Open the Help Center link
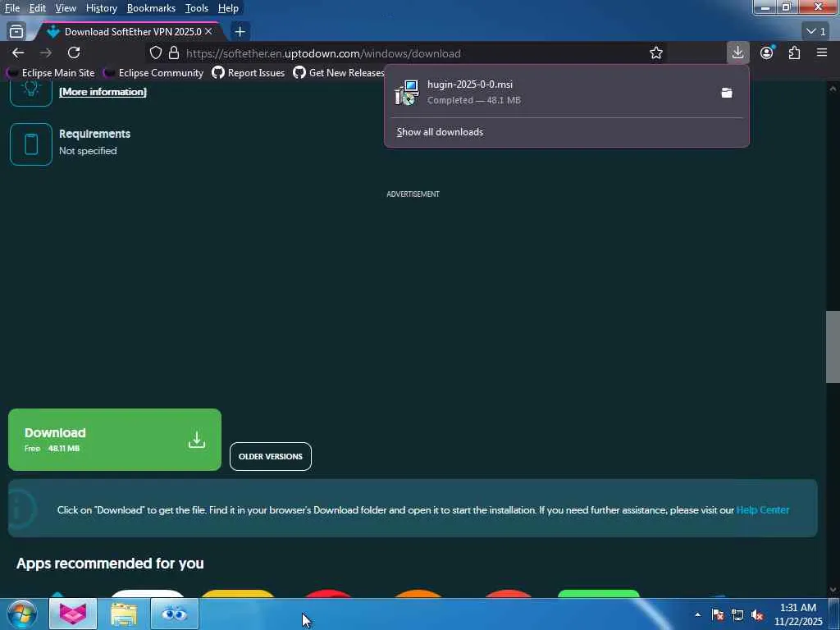The height and width of the screenshot is (630, 840). coord(763,510)
